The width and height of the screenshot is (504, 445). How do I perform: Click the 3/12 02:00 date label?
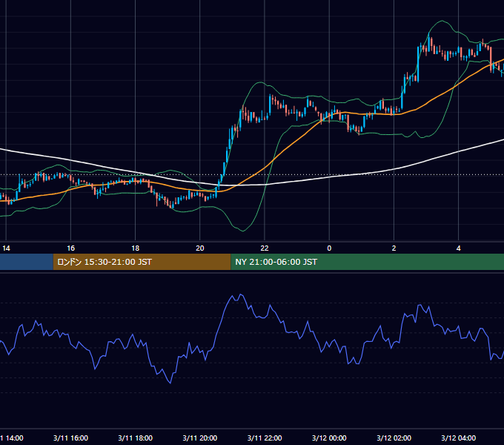(x=394, y=438)
